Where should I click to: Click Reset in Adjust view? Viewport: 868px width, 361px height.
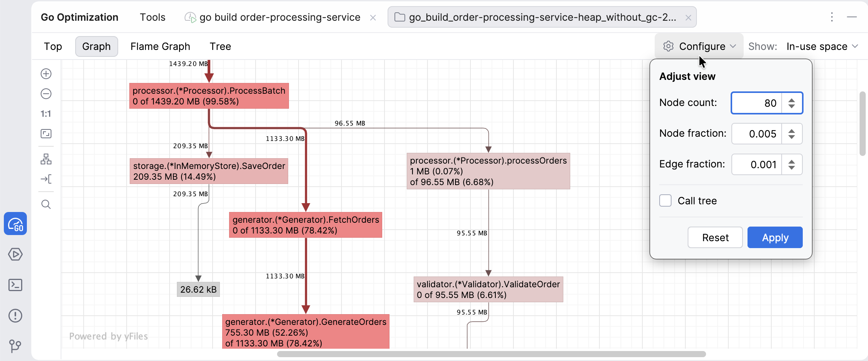tap(715, 237)
